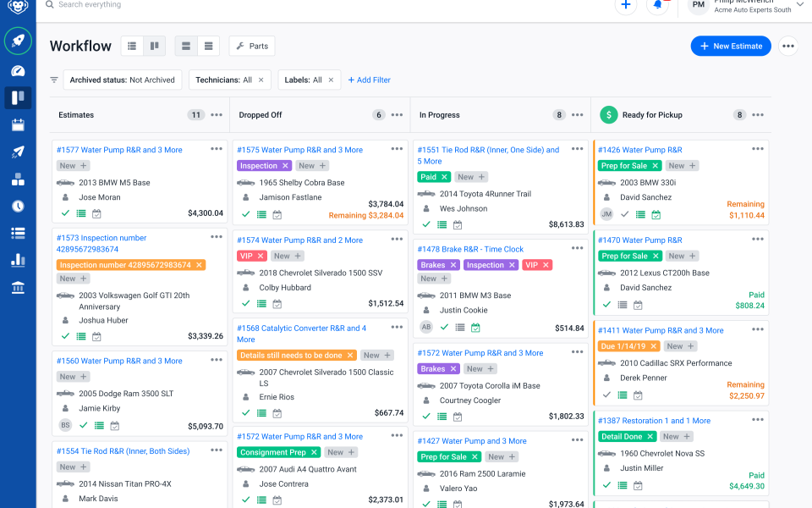
Task: Open the notifications bell
Action: [658, 5]
